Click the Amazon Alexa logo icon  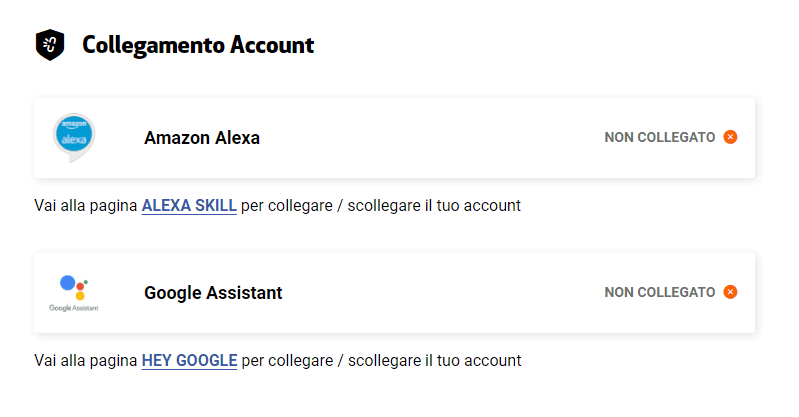tap(74, 136)
